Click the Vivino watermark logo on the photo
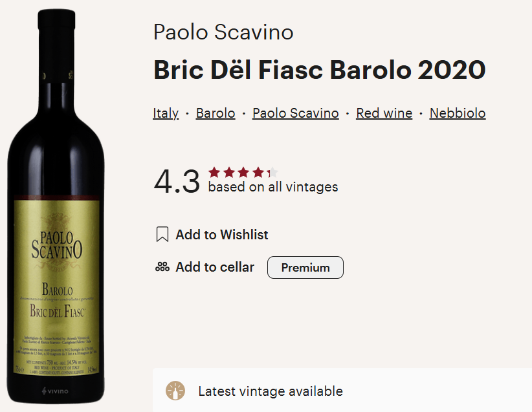This screenshot has width=532, height=412. tap(56, 391)
